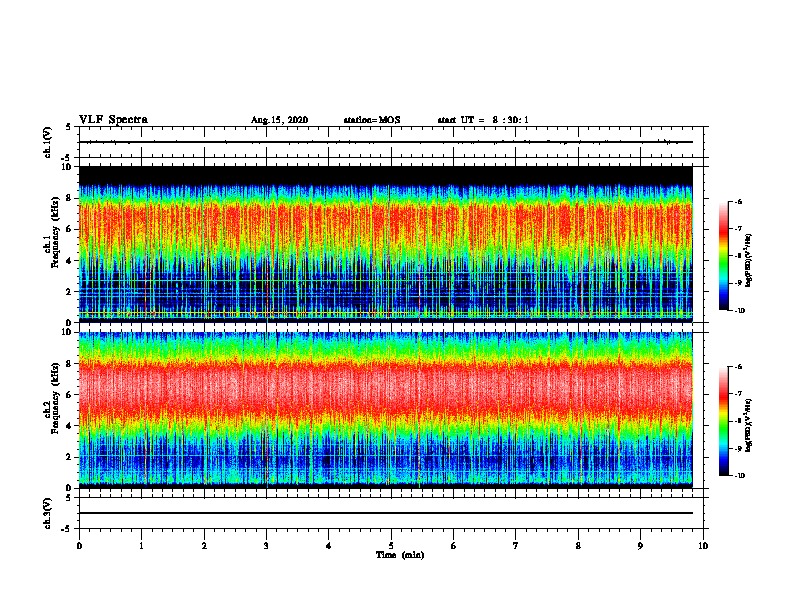Click the ch.2 "Frequency (kHz)" axis label

(56, 397)
